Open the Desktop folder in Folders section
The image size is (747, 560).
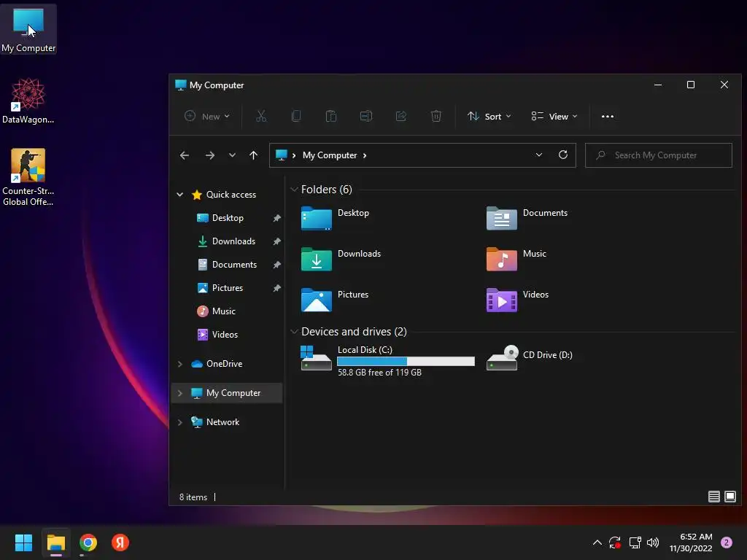click(336, 218)
